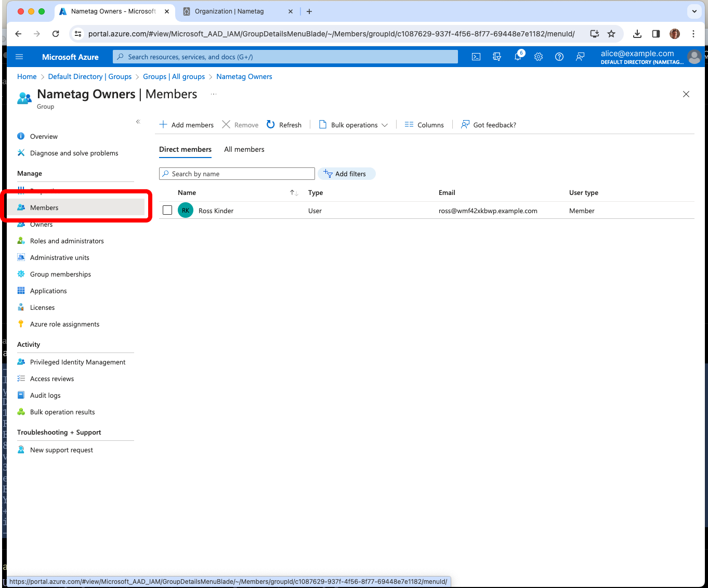Image resolution: width=708 pixels, height=588 pixels.
Task: Click the install app icon in address bar
Action: click(x=595, y=34)
